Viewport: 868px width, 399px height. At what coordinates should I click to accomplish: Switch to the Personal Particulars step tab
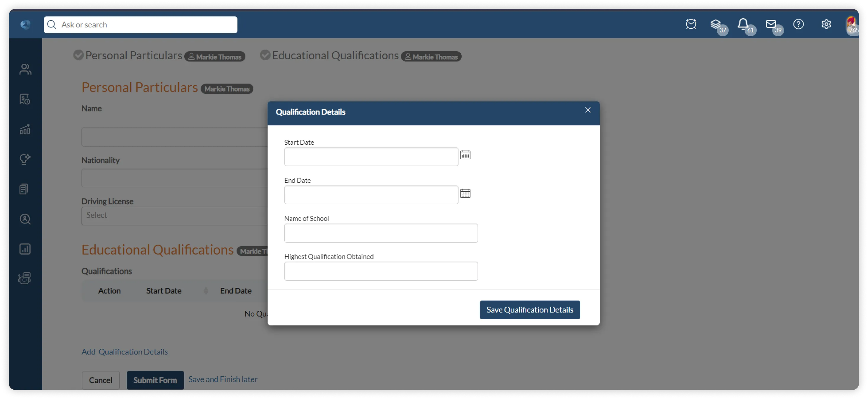click(133, 55)
